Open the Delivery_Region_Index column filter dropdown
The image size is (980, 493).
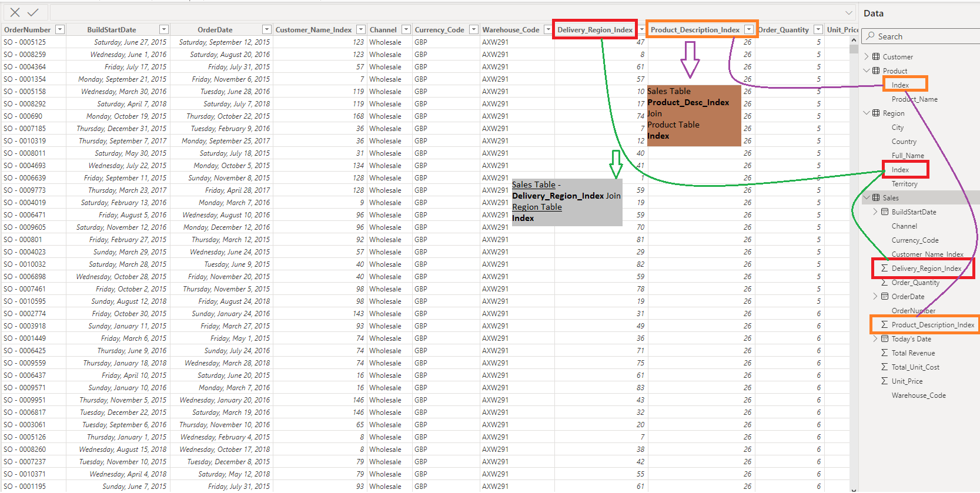(x=641, y=29)
